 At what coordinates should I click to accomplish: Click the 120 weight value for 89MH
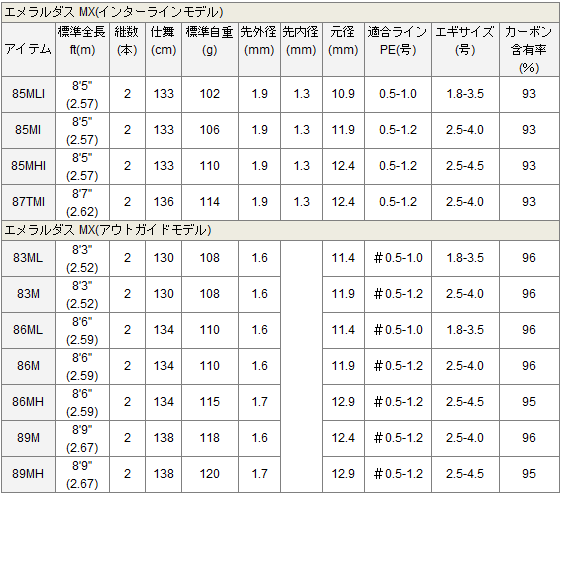(210, 474)
